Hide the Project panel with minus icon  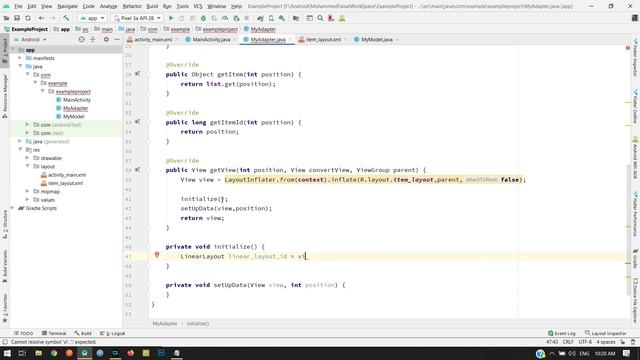(x=117, y=40)
